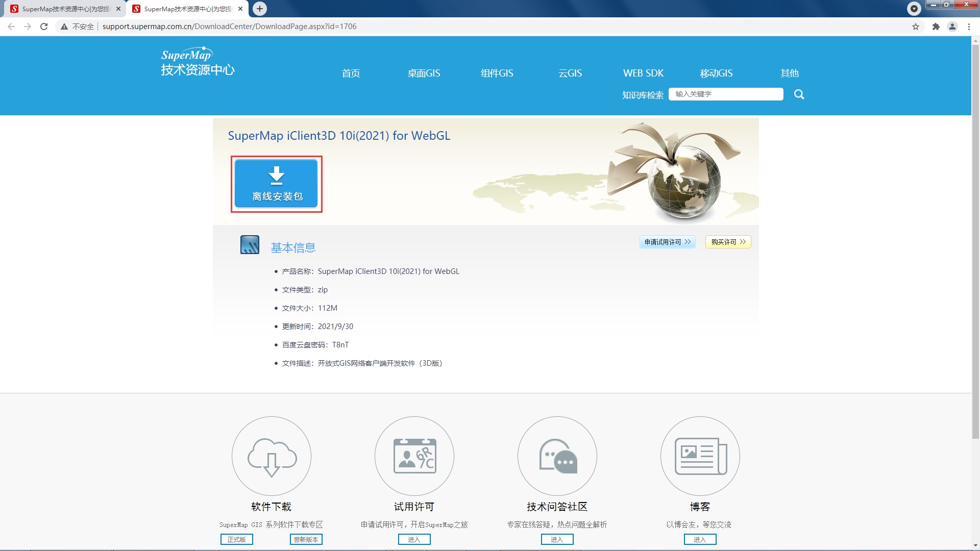980x551 pixels.
Task: Click the 技术问答社区 heading text
Action: point(557,507)
